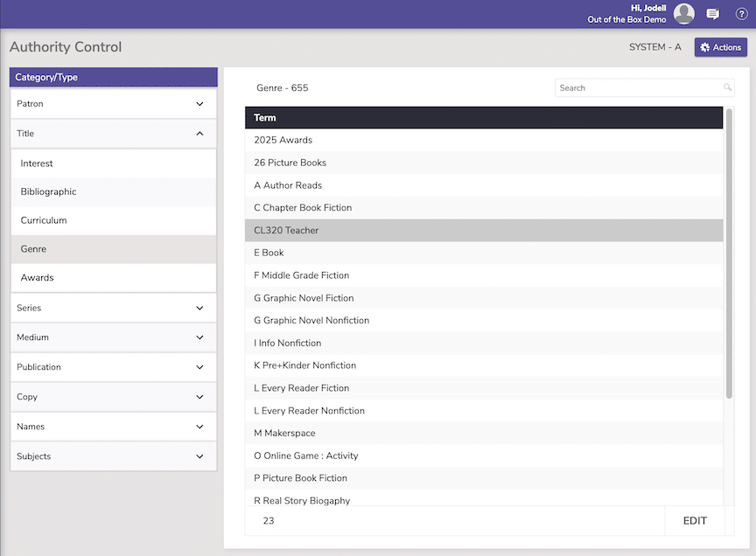This screenshot has width=756, height=556.
Task: Open the user profile avatar
Action: 684,13
